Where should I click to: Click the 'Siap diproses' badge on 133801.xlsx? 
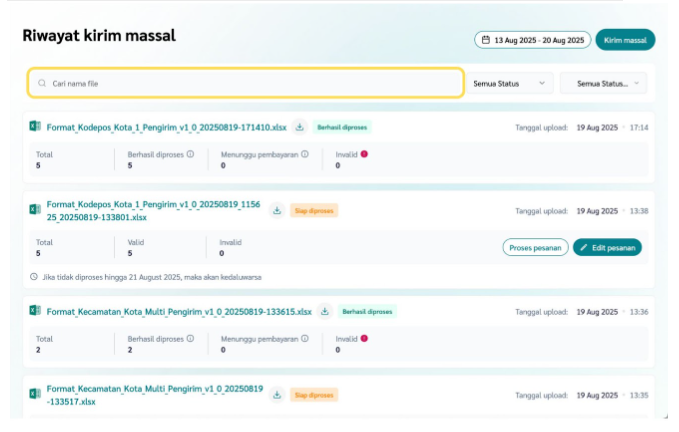[x=314, y=211]
